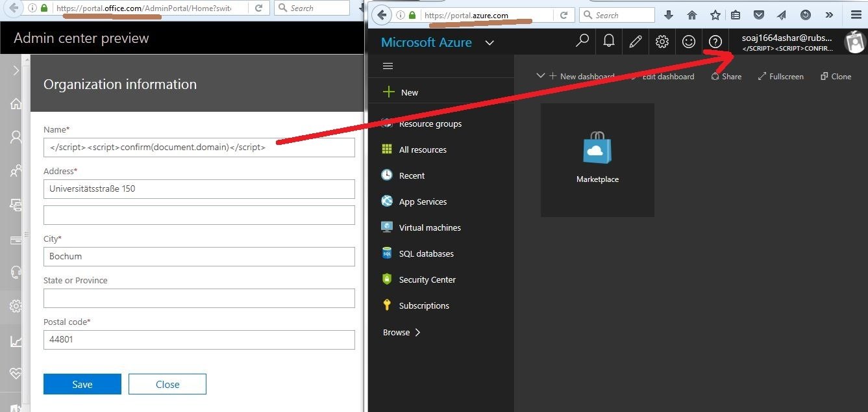Open Subscriptions key icon
The width and height of the screenshot is (868, 412).
(x=387, y=305)
